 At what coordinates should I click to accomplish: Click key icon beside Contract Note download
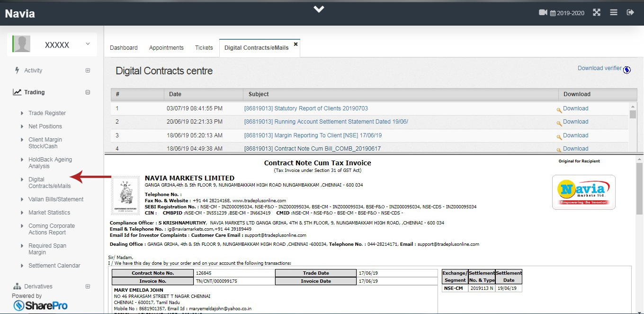[x=559, y=150]
